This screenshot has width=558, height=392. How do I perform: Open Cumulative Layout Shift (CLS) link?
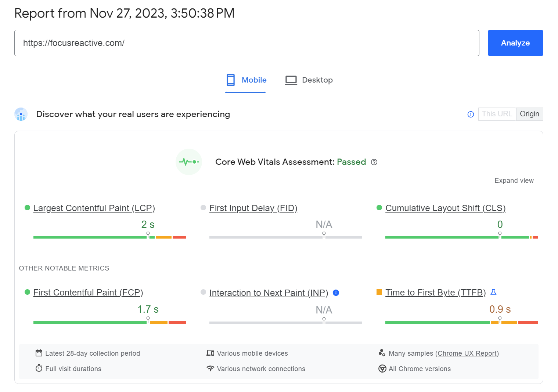click(445, 208)
